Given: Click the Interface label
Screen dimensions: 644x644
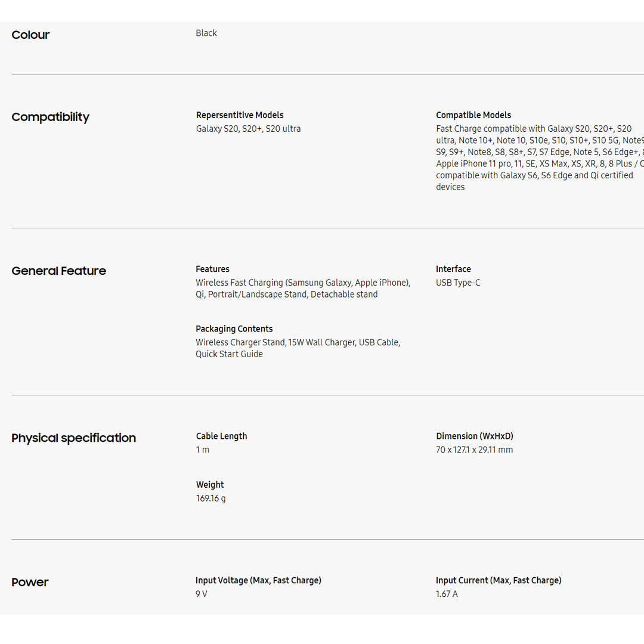Looking at the screenshot, I should click(x=453, y=269).
